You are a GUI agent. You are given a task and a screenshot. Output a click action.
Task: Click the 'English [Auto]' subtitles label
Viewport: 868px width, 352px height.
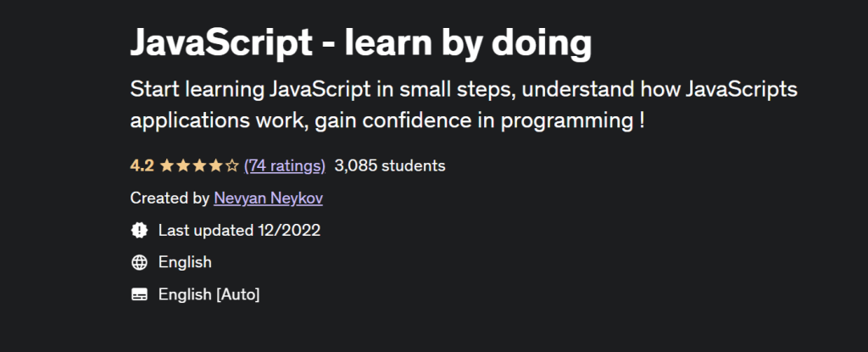[209, 294]
